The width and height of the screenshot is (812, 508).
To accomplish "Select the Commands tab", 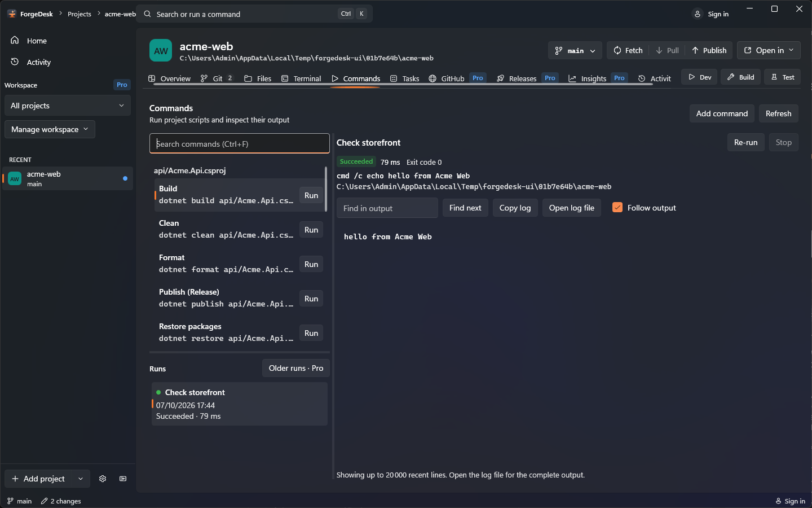I will (356, 78).
